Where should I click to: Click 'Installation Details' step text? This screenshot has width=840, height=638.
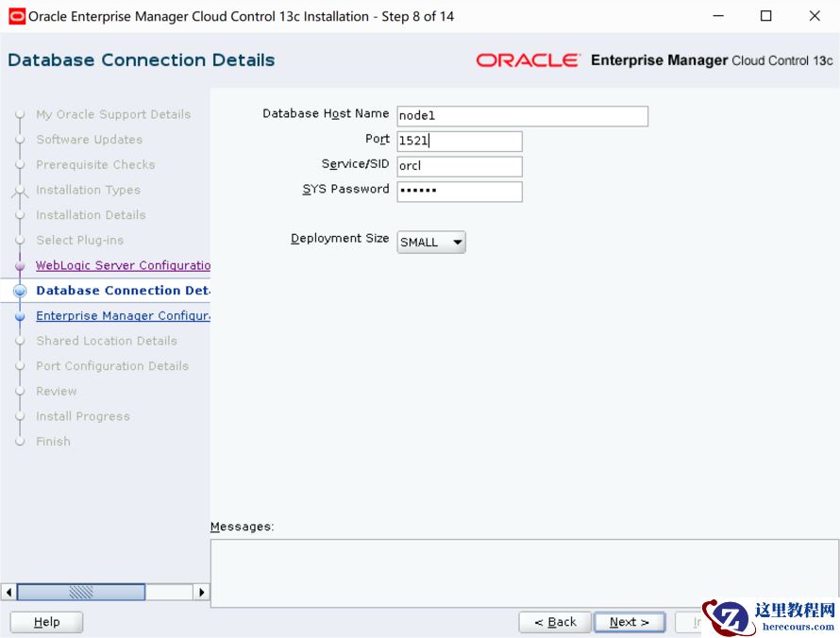[x=91, y=215]
